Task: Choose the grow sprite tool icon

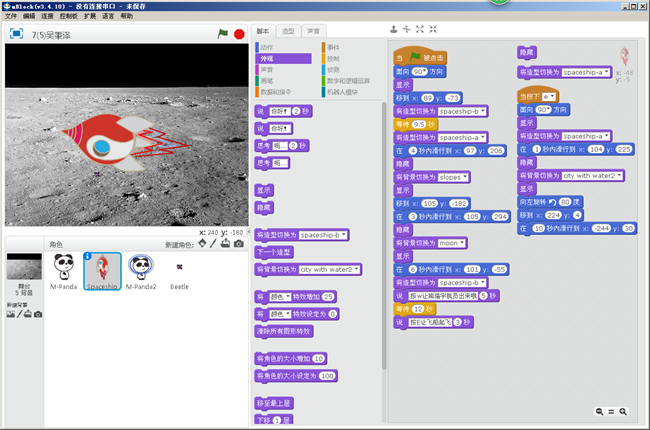Action: (x=419, y=30)
